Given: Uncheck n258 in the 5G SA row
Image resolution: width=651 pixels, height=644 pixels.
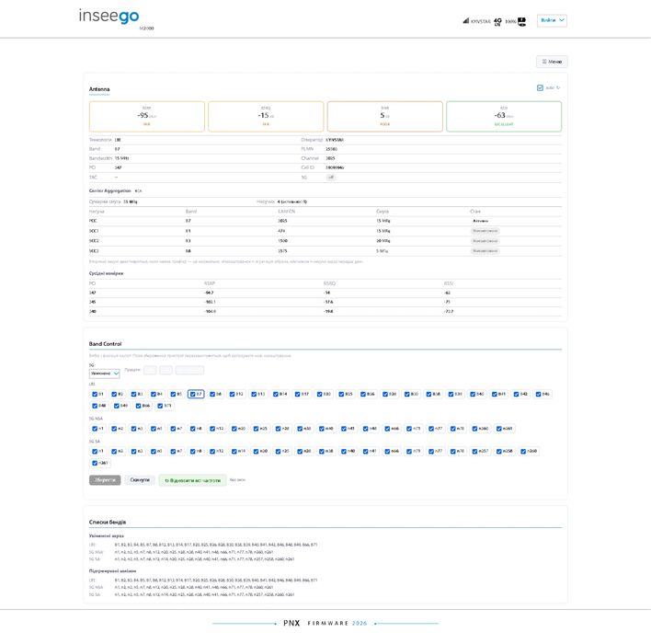Looking at the screenshot, I should coord(499,451).
